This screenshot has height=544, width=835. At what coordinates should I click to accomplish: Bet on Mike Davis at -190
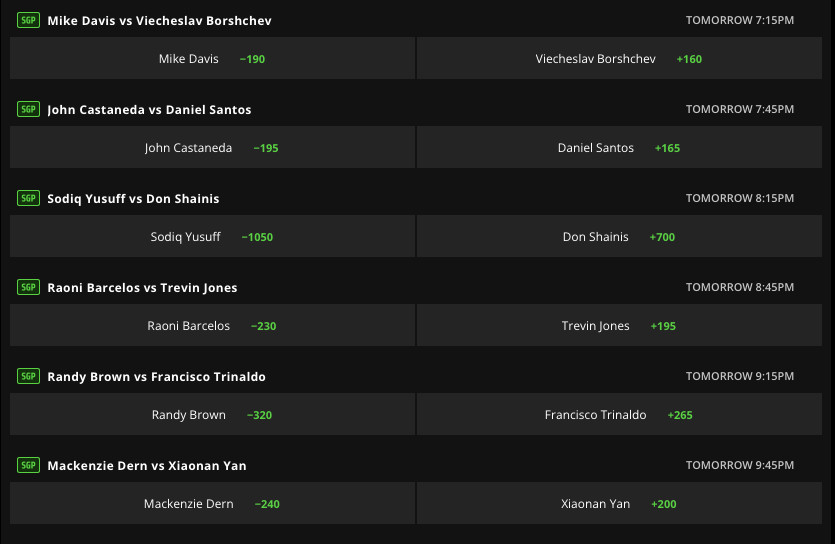(x=212, y=59)
